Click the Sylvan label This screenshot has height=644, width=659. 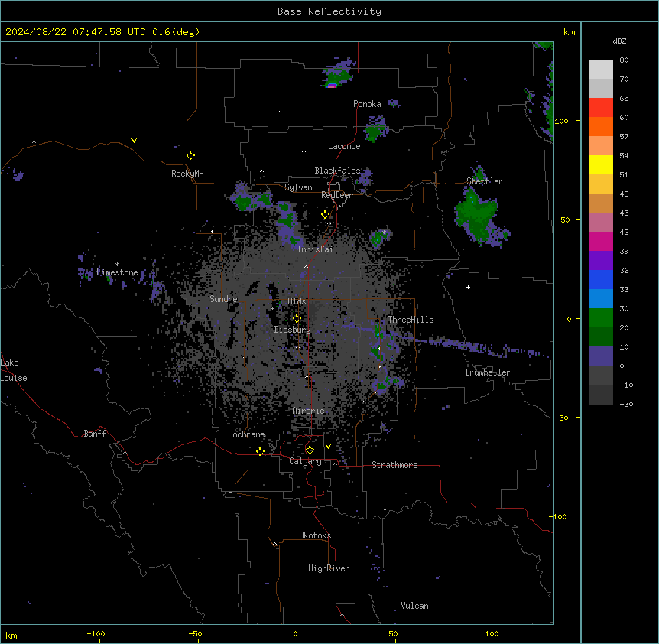298,187
